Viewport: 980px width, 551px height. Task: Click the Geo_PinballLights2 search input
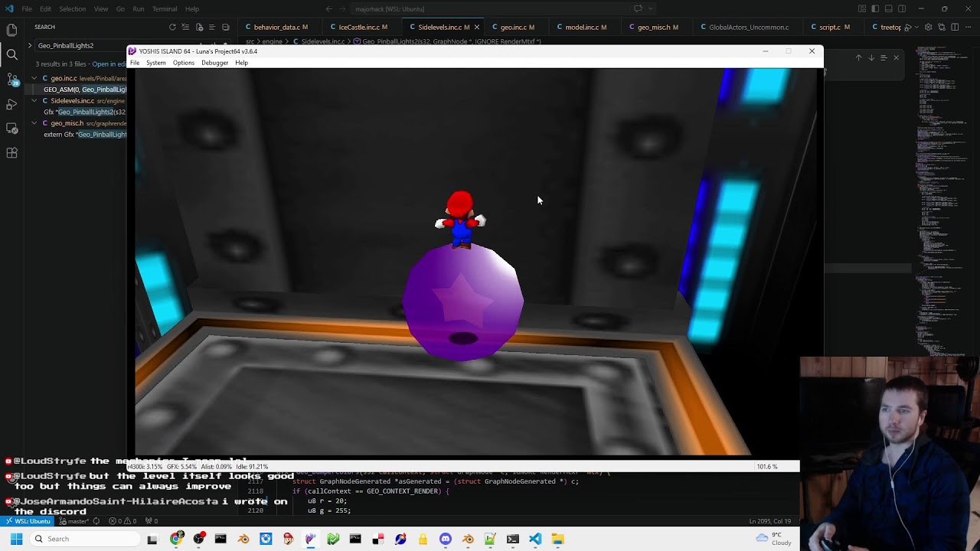pyautogui.click(x=80, y=46)
